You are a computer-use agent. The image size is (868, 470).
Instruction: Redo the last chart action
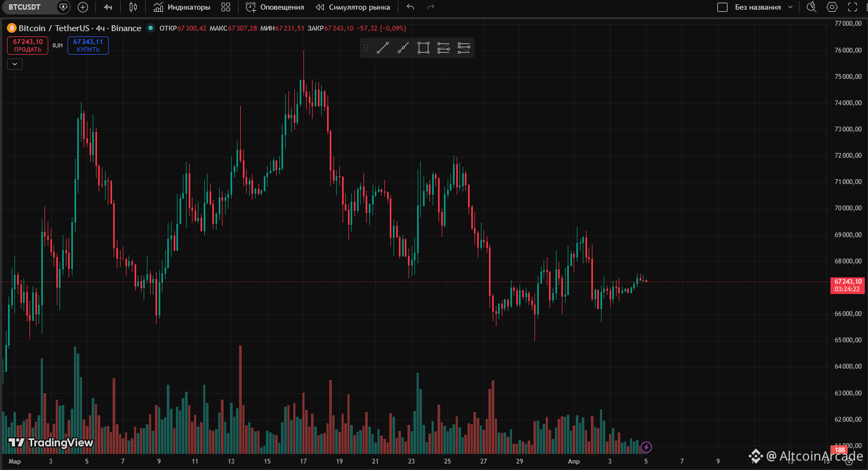tap(431, 7)
